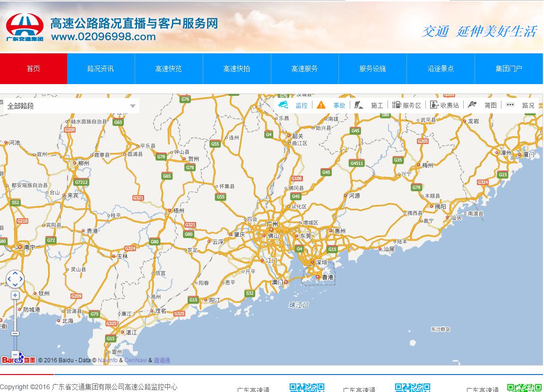Toggle the 监控 camera icon on map toolbar
The image size is (544, 392).
283,105
